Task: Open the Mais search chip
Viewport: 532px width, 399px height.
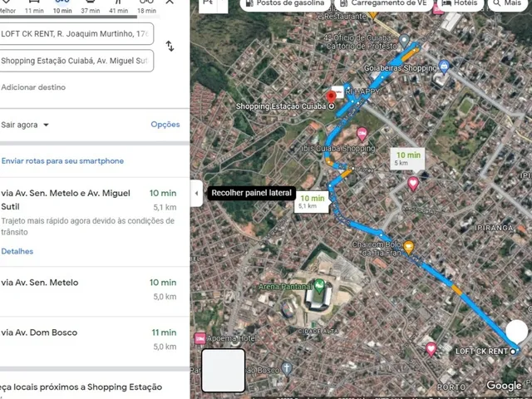Action: tap(508, 3)
